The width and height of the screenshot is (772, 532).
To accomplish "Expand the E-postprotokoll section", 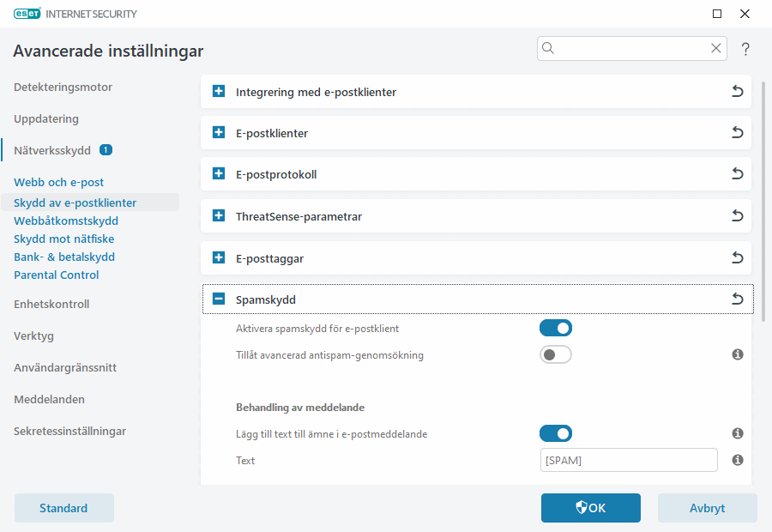I will (218, 173).
